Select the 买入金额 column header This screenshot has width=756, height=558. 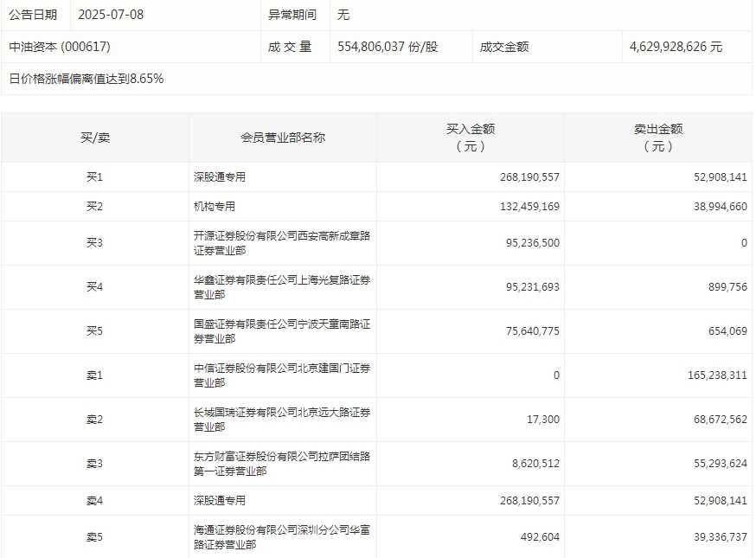(x=471, y=138)
